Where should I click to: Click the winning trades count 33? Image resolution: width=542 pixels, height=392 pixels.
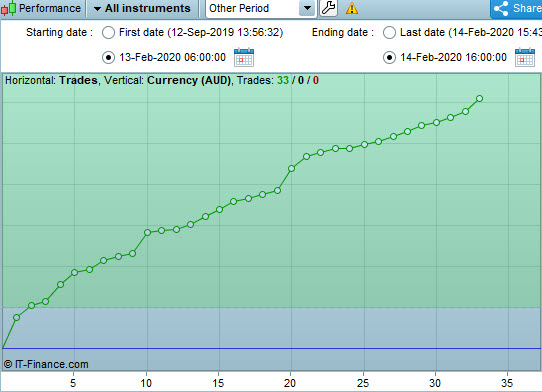tap(283, 80)
